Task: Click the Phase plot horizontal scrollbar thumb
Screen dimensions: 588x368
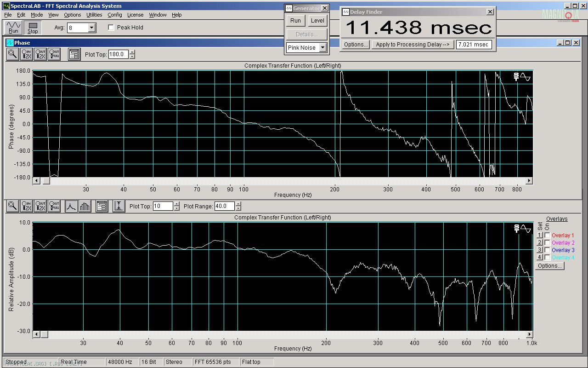Action: coord(46,181)
